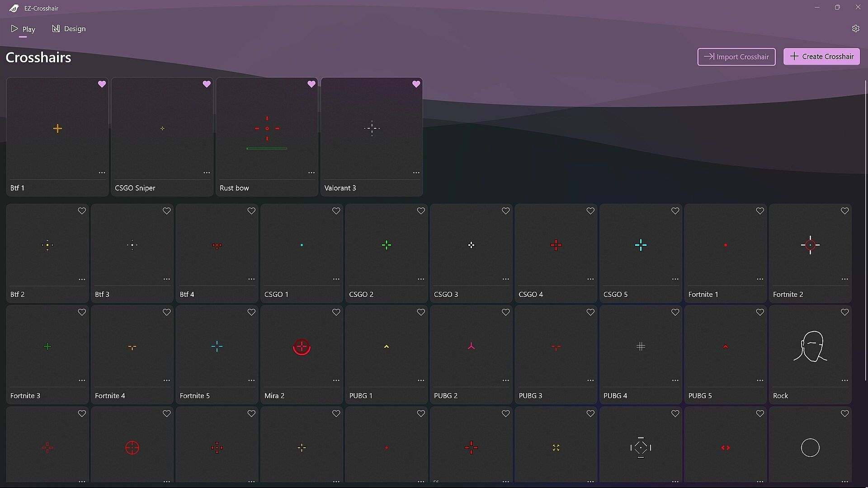
Task: Expand more options for PUBG 5
Action: [759, 380]
